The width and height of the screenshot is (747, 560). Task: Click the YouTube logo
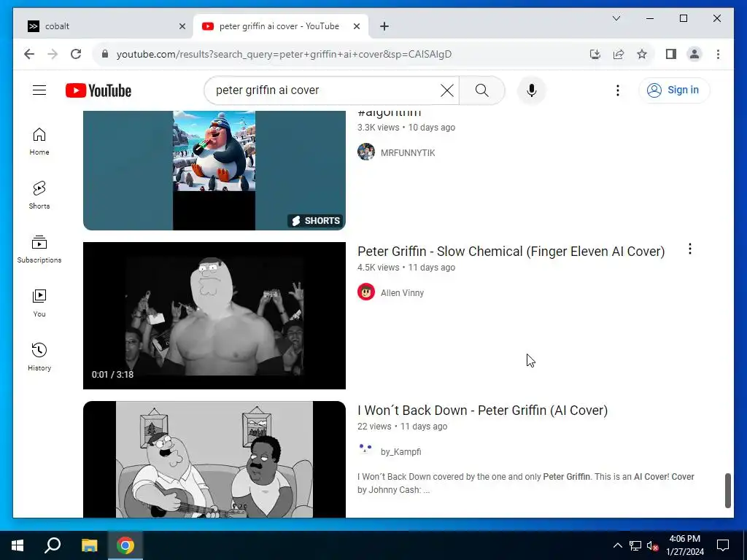(98, 90)
